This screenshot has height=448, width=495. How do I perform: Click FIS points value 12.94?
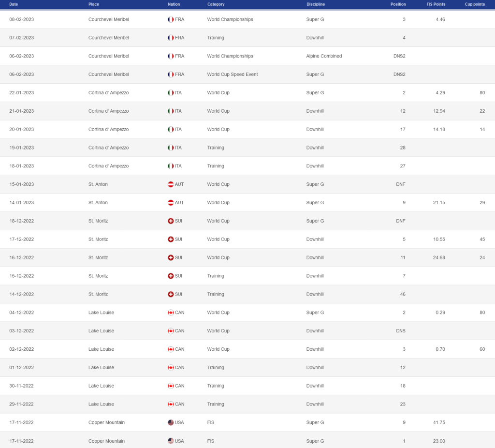coord(439,111)
